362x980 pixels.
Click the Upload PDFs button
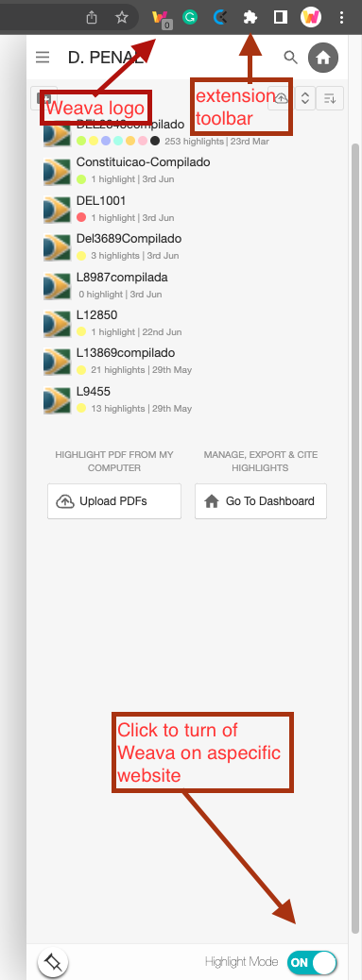coord(114,501)
